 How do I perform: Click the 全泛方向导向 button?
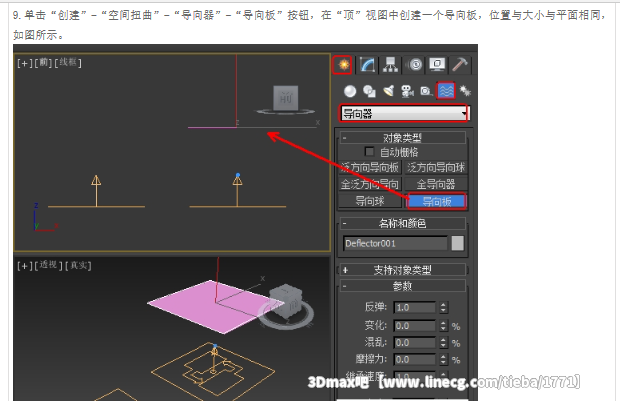pos(370,184)
